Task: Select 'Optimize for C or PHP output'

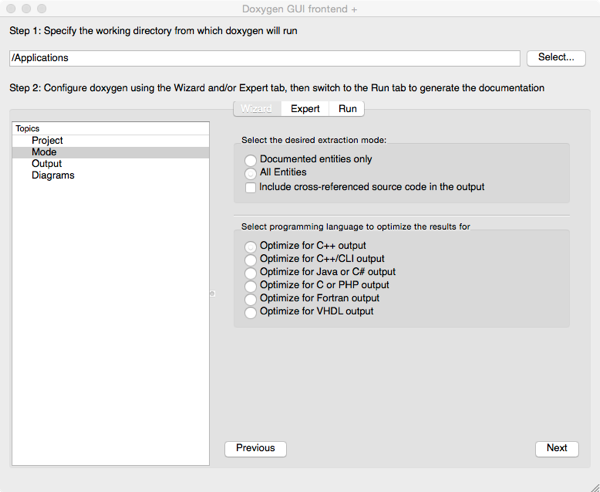Action: 251,285
